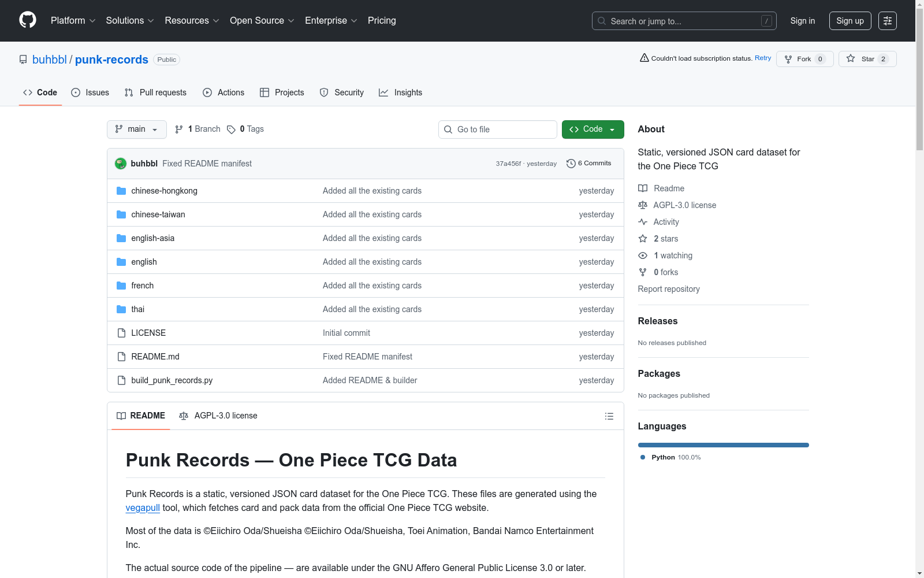Open the chinese-hongkong folder

pos(164,191)
